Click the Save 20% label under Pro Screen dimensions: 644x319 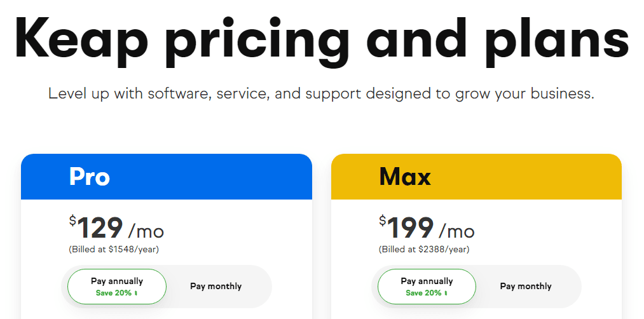click(x=114, y=293)
